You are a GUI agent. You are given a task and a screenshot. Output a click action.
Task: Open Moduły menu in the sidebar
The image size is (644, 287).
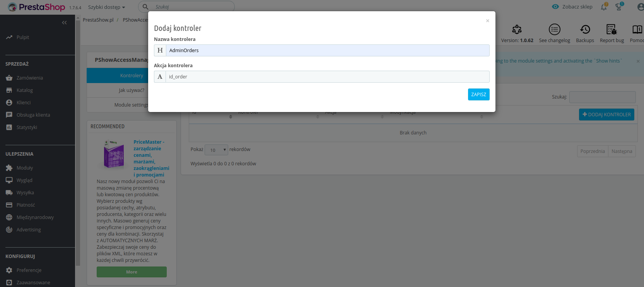(24, 168)
